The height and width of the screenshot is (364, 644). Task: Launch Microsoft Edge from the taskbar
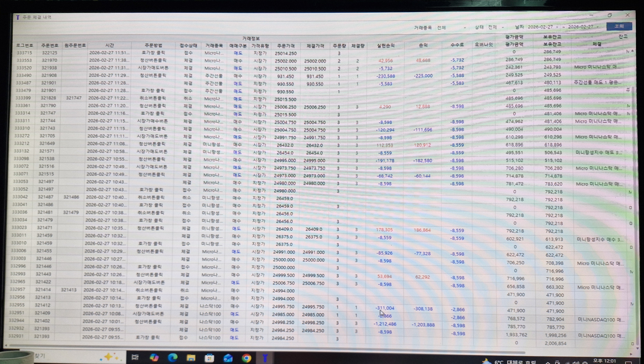173,357
